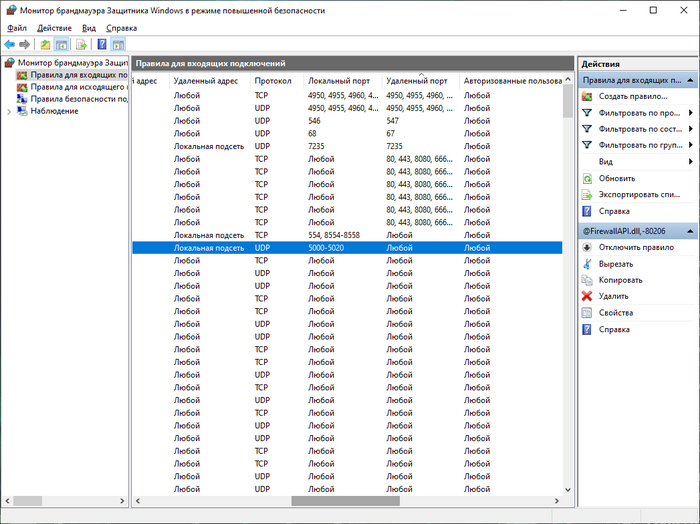Toggle the console tree pane icon
The width and height of the screenshot is (700, 524).
(x=61, y=44)
